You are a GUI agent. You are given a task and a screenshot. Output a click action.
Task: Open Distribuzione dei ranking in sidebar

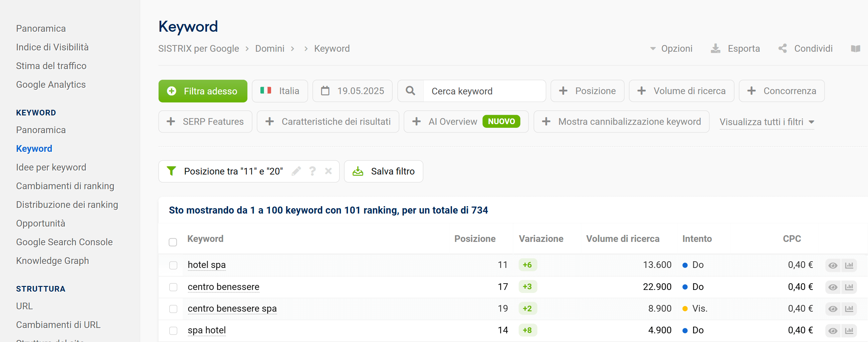[67, 205]
